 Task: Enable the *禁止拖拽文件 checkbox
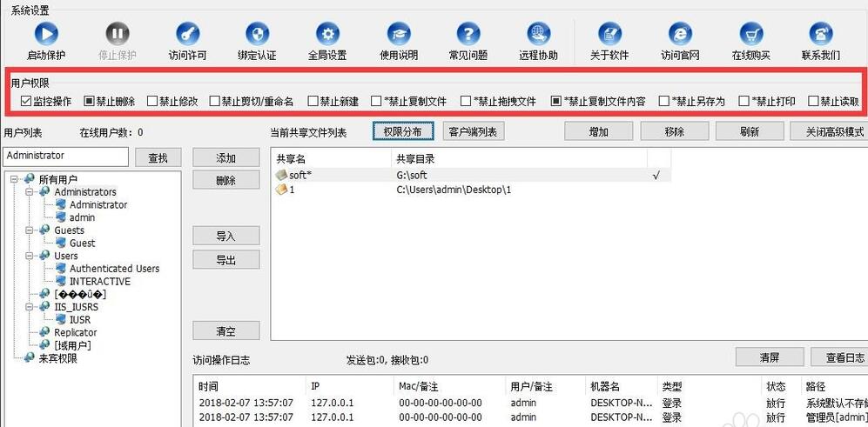point(466,101)
